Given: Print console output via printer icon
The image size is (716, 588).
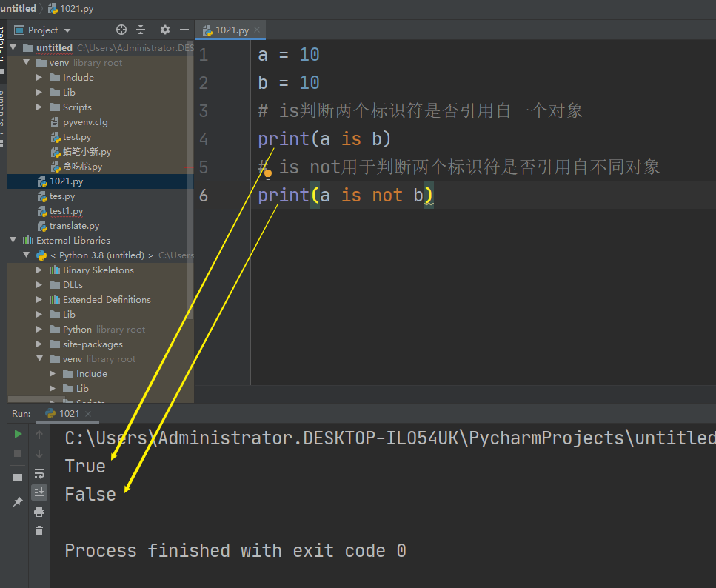Looking at the screenshot, I should tap(39, 511).
